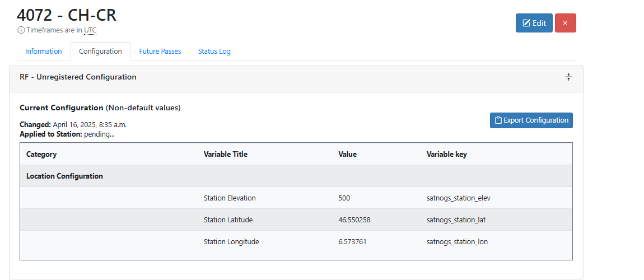Click the Value column header

347,155
